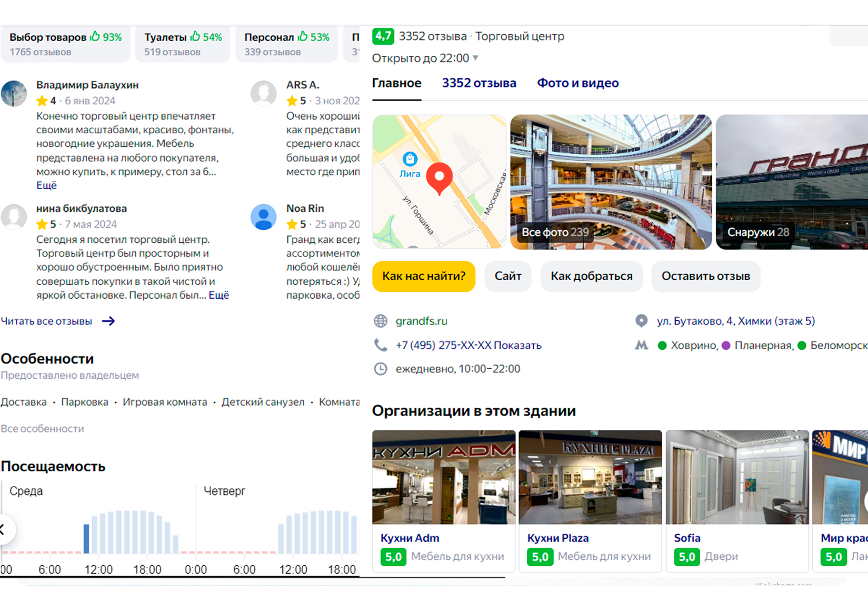This screenshot has height=602, width=868.
Task: Click the Посещаемость heading
Action: coord(53,467)
